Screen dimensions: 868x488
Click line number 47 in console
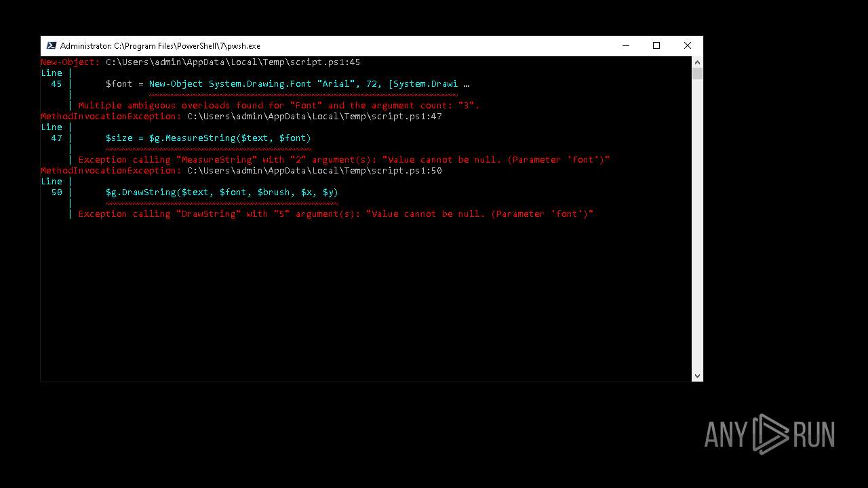(57, 138)
